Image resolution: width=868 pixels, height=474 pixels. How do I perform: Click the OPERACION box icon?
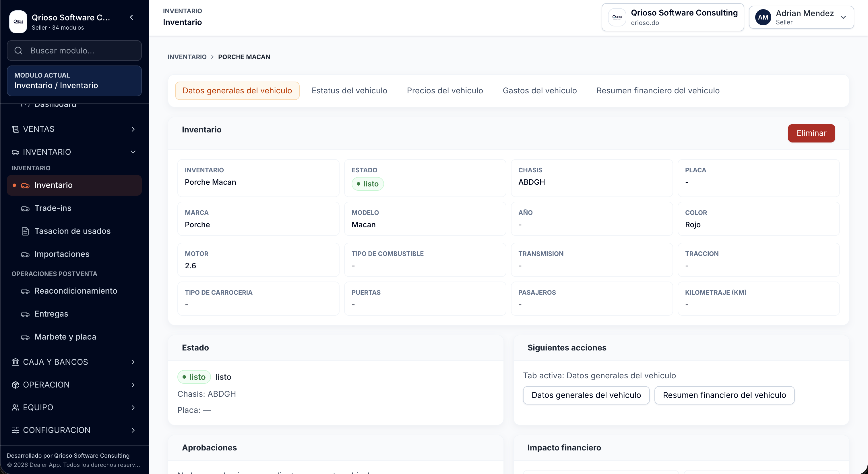pos(15,385)
